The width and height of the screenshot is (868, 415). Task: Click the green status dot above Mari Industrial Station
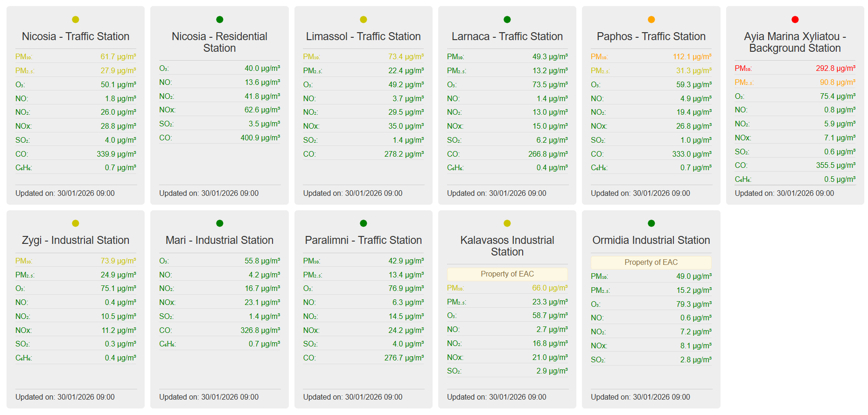pos(220,223)
